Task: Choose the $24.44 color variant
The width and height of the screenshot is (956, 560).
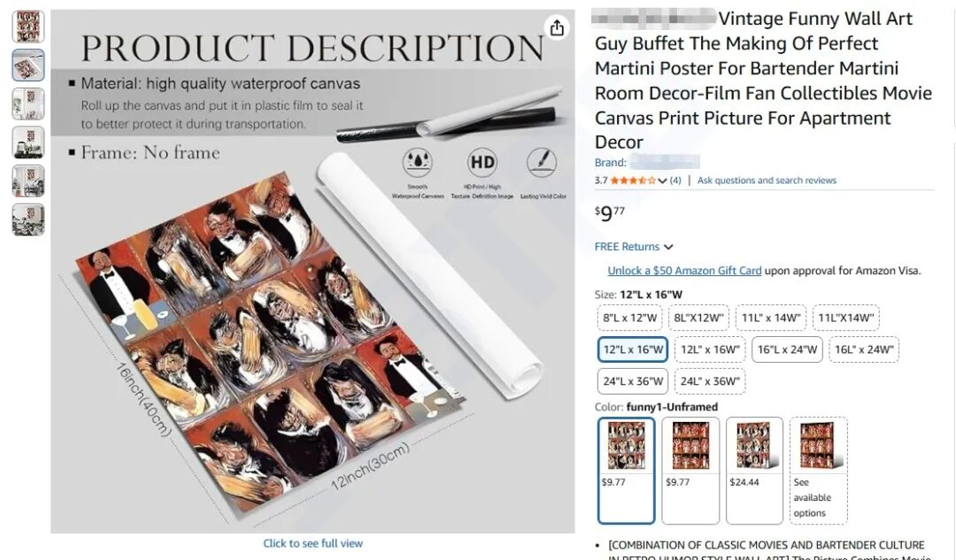Action: 754,470
